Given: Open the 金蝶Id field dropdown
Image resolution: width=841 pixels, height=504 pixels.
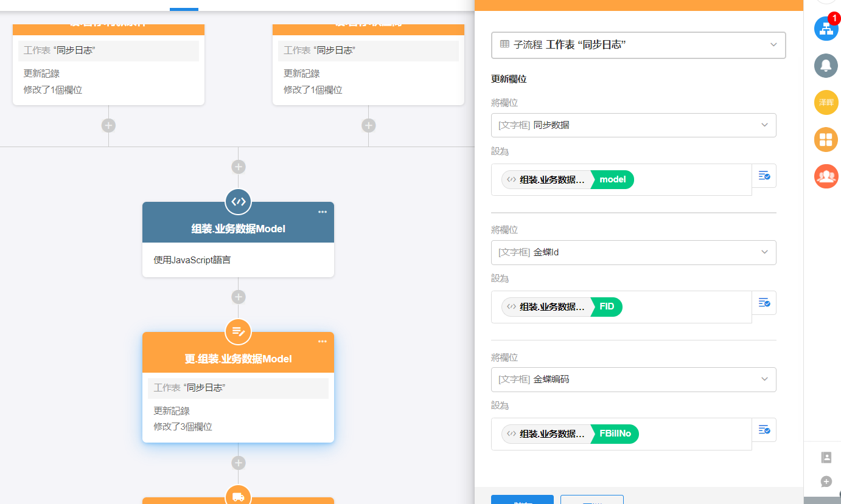Looking at the screenshot, I should click(633, 252).
